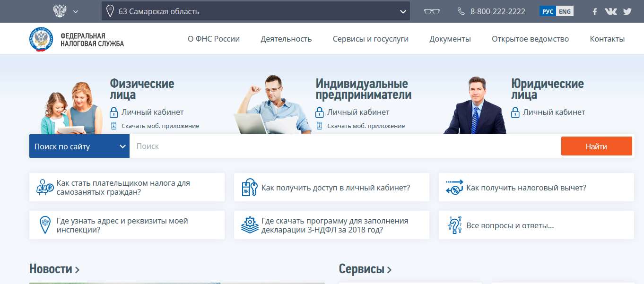This screenshot has height=284, width=644.
Task: Open the Индивидуальные предприниматели section heading
Action: click(363, 89)
